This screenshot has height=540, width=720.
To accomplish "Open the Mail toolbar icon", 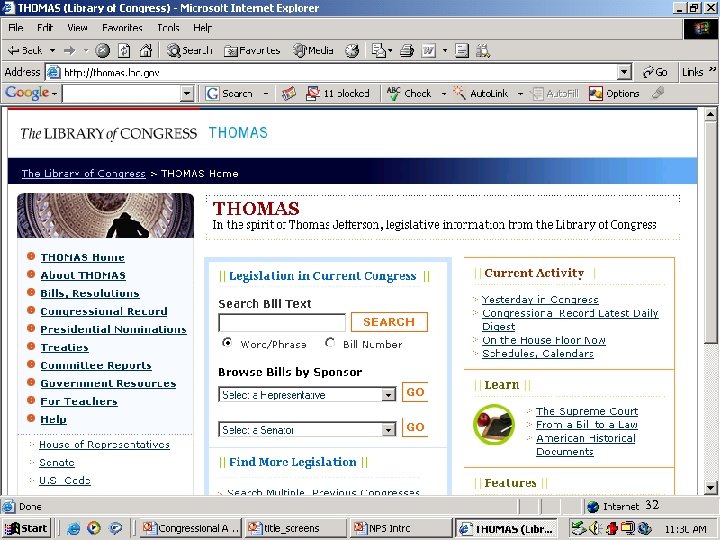I will point(378,51).
